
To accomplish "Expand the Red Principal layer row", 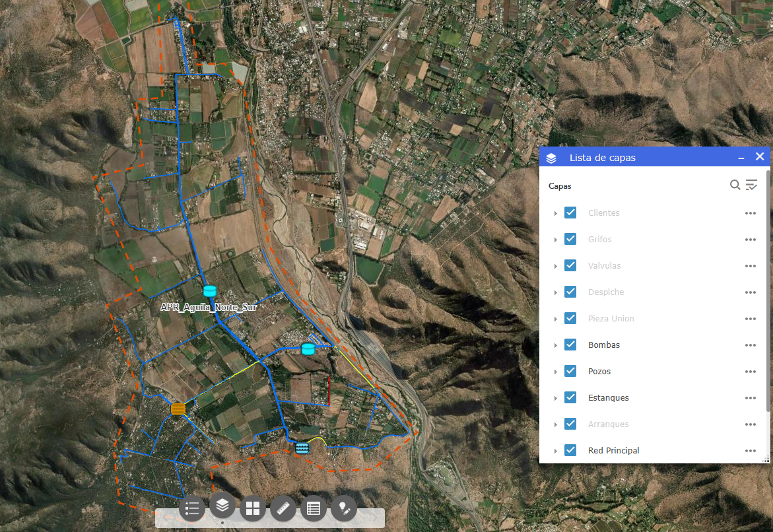I will pos(556,451).
